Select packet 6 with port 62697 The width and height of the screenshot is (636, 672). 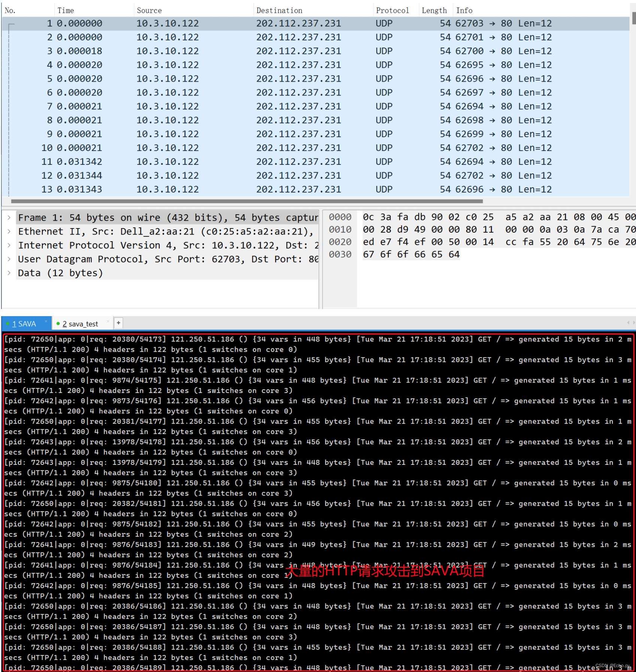pyautogui.click(x=315, y=93)
